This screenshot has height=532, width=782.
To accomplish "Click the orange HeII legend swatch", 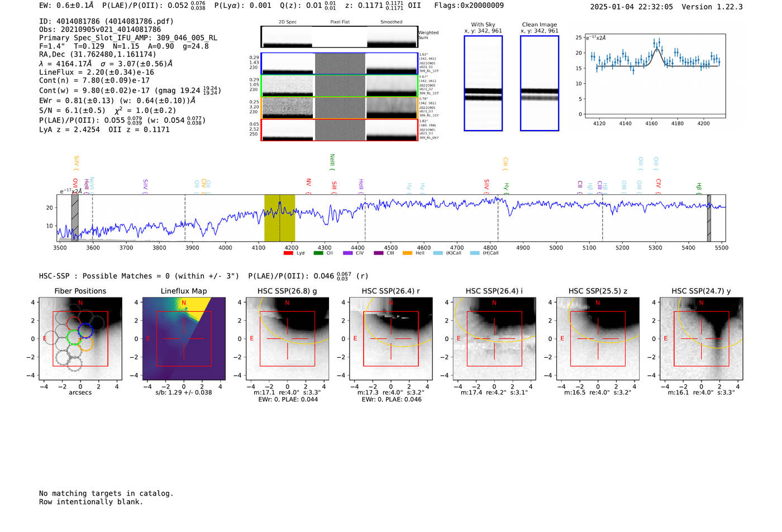I will click(408, 253).
